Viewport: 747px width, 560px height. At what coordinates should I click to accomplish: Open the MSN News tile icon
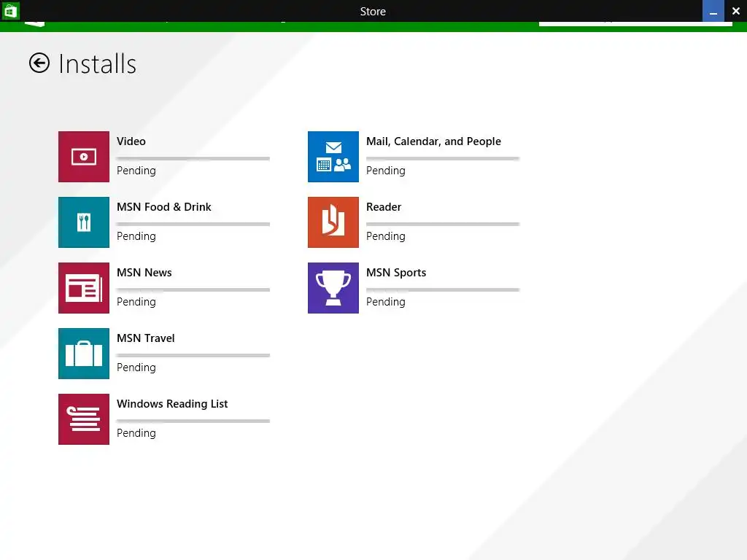pyautogui.click(x=84, y=288)
